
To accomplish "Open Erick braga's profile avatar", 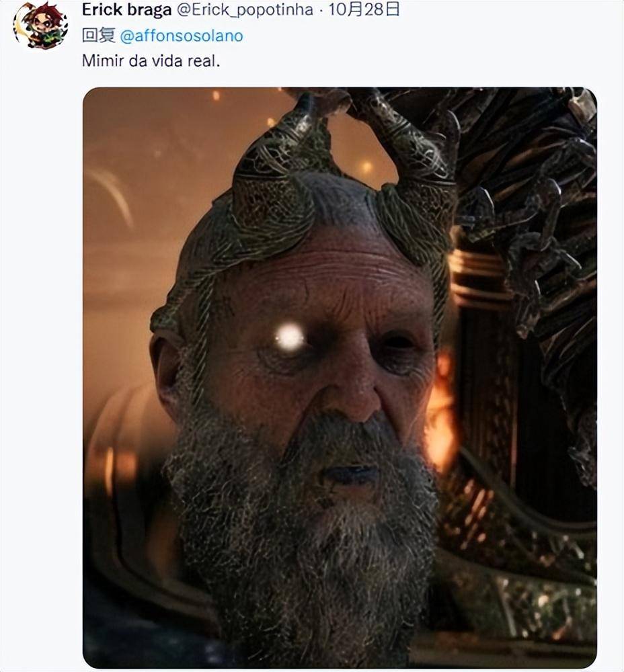I will click(41, 25).
